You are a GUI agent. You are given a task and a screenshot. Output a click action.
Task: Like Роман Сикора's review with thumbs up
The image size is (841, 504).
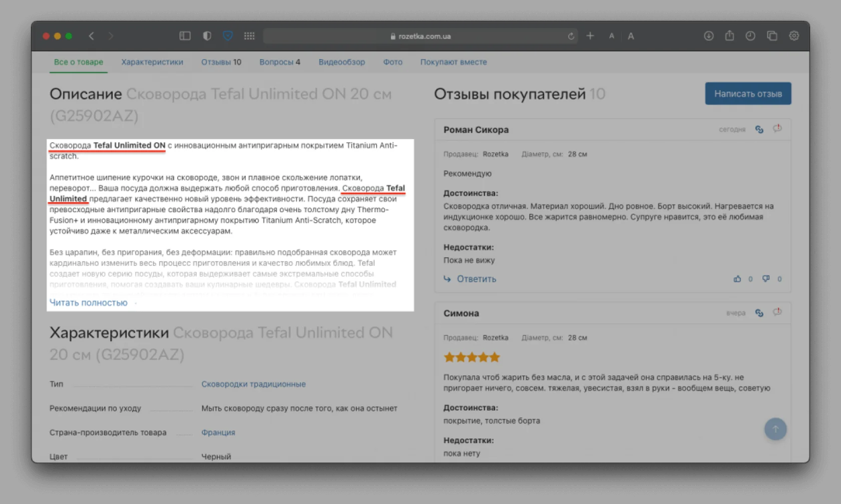[737, 279]
